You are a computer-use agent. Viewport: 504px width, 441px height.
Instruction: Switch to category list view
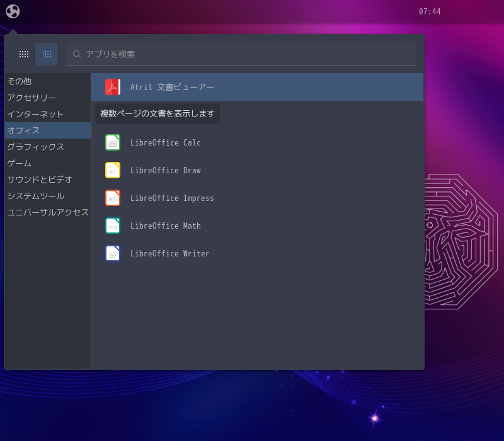point(47,54)
